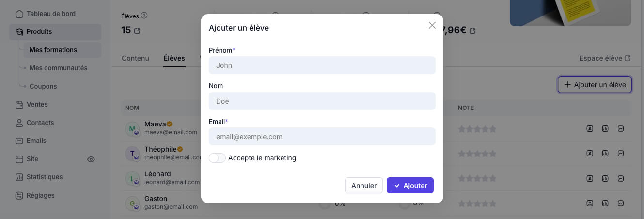The height and width of the screenshot is (219, 644).
Task: Click the verified badge next to Théophile
Action: [180, 149]
